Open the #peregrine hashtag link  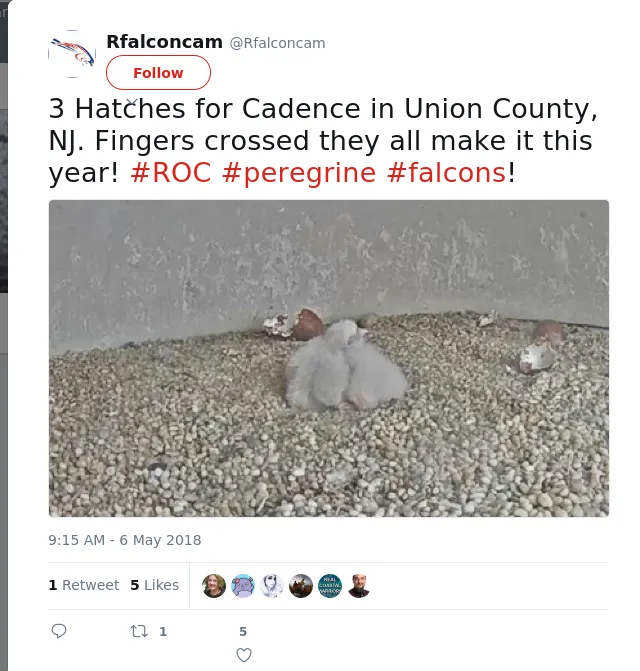pyautogui.click(x=299, y=172)
